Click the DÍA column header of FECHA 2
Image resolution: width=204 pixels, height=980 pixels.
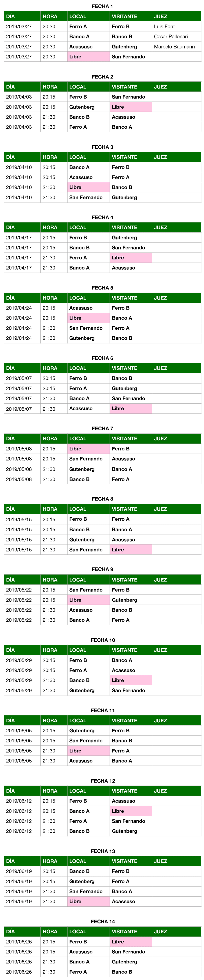coord(22,87)
